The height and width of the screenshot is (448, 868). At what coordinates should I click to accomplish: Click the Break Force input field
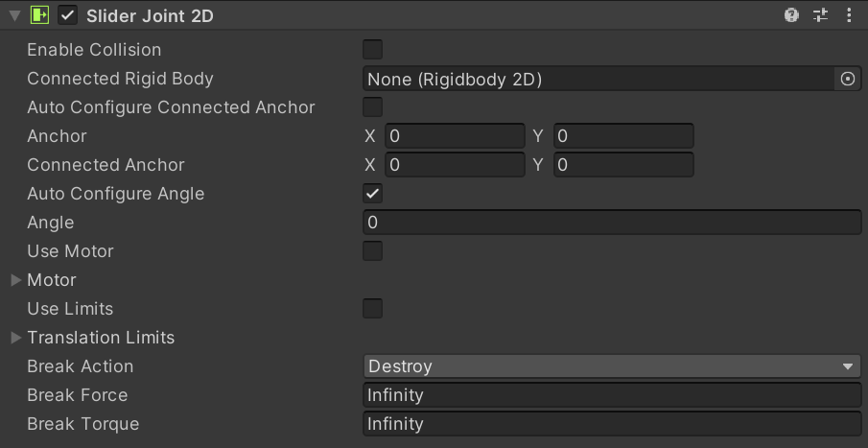click(612, 395)
